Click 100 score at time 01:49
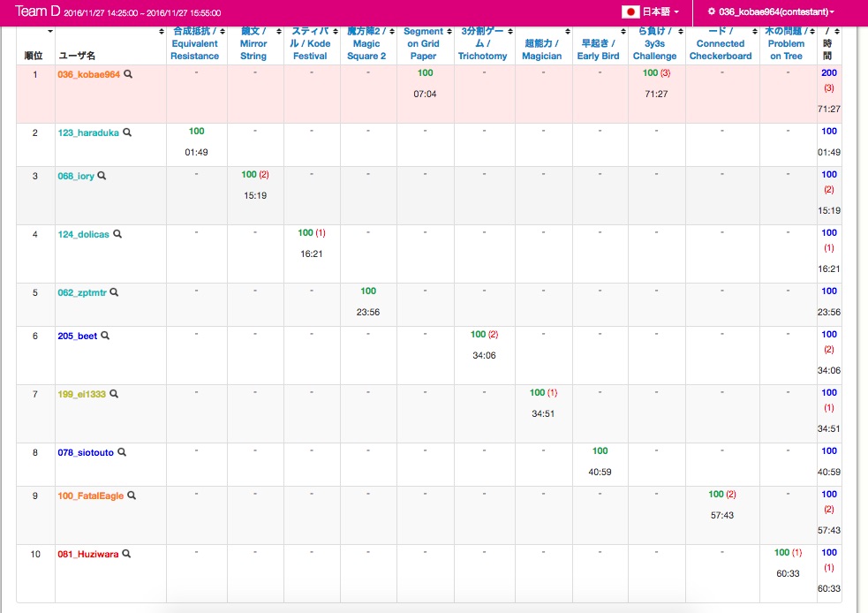Viewport: 868px width, 613px height. point(197,132)
